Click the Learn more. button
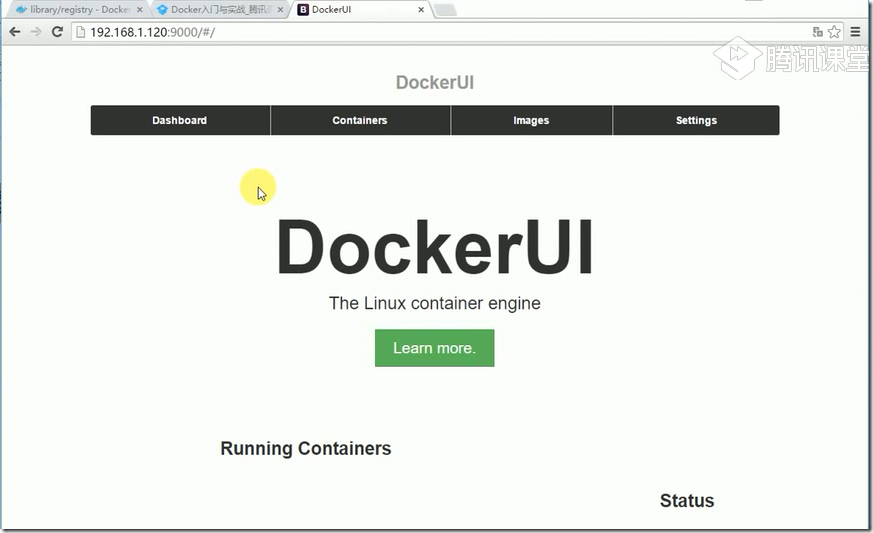Screen dimensions: 873x533 tap(434, 348)
